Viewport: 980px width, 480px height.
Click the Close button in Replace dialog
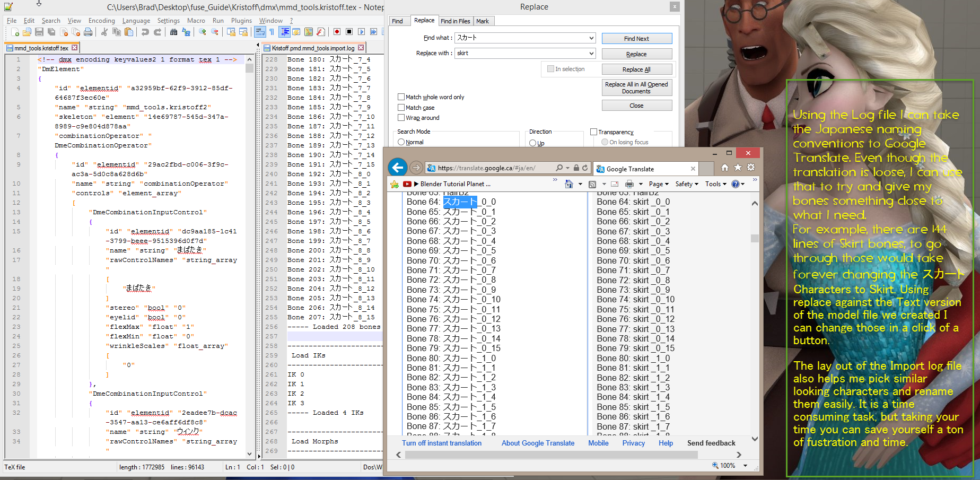(x=637, y=106)
